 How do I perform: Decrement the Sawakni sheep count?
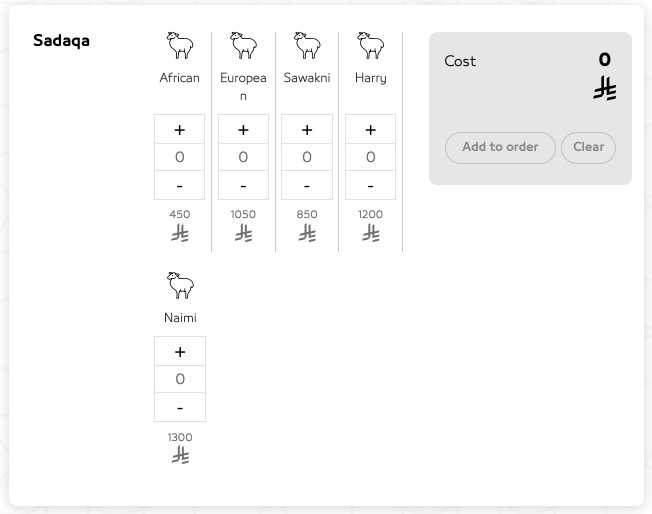[x=307, y=186]
